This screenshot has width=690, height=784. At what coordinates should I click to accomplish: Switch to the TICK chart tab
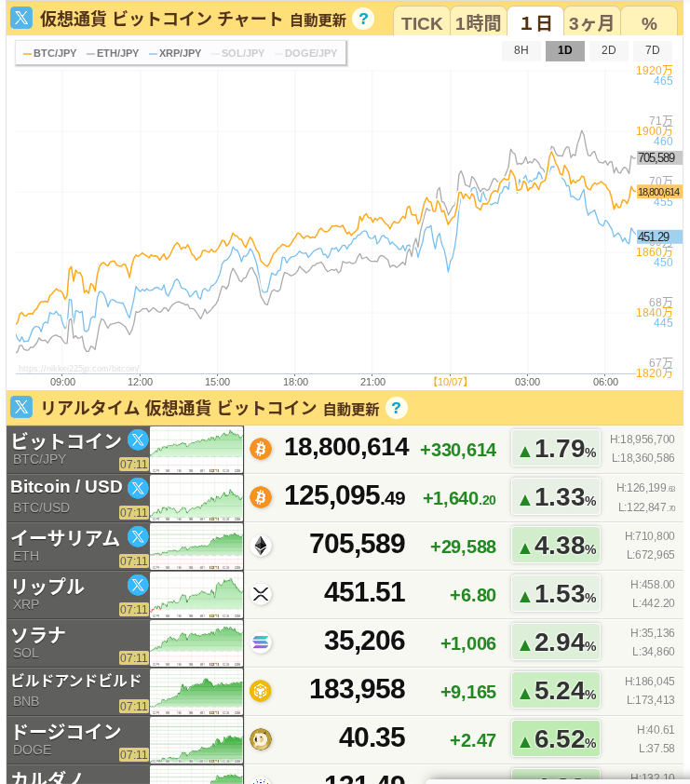422,23
